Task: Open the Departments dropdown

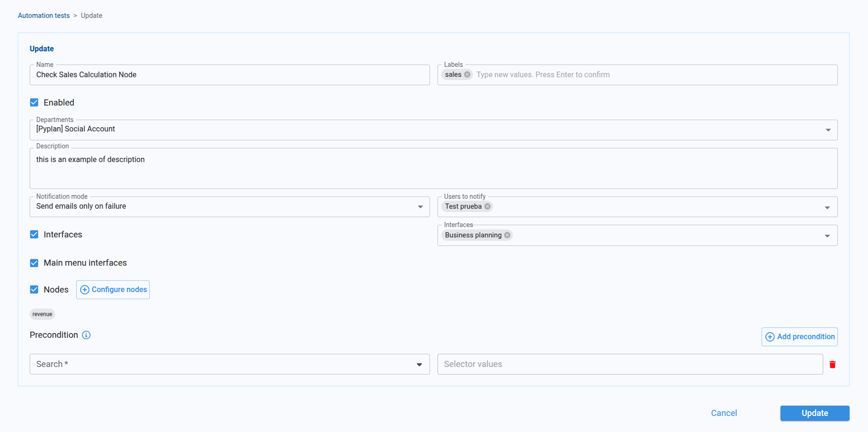Action: pos(827,130)
